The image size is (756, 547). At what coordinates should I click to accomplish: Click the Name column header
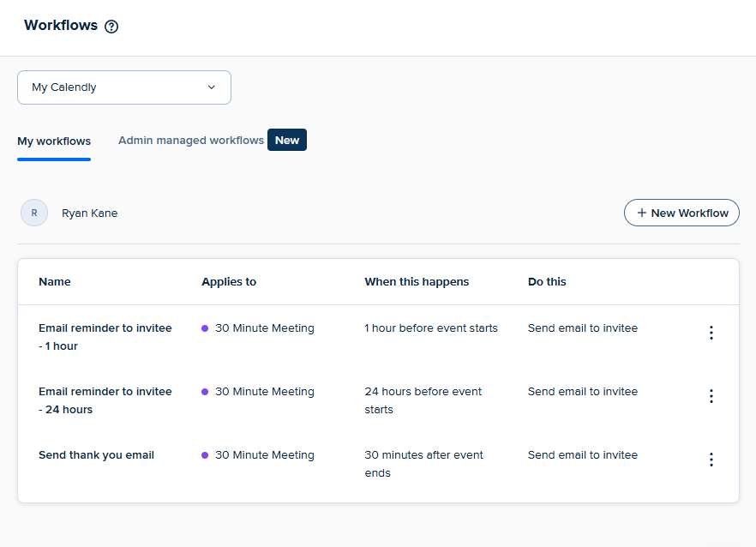55,282
